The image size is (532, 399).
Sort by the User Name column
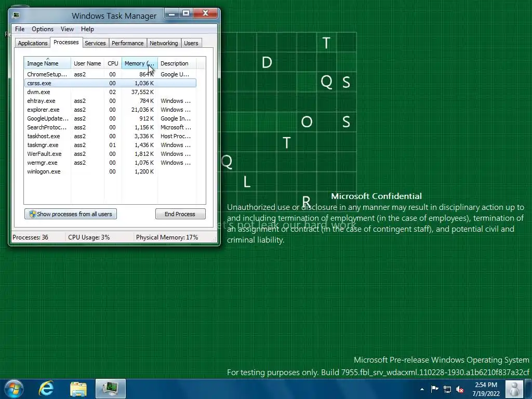tap(87, 63)
